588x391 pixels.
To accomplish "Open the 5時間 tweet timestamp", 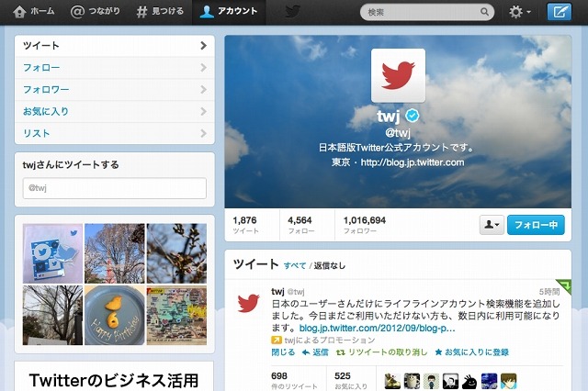I will coord(549,292).
